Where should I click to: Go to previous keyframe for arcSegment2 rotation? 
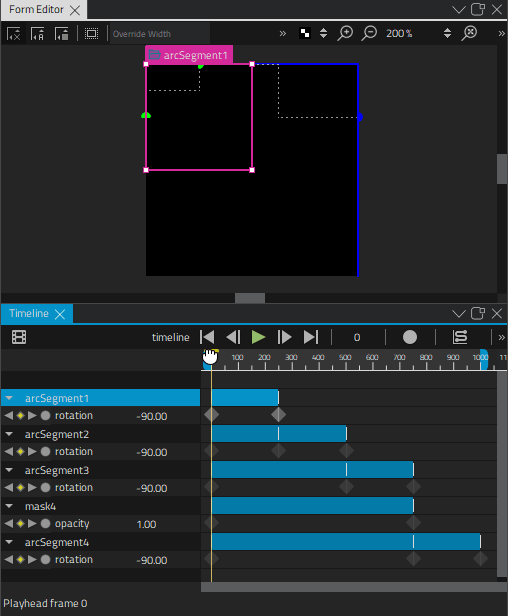coord(8,451)
